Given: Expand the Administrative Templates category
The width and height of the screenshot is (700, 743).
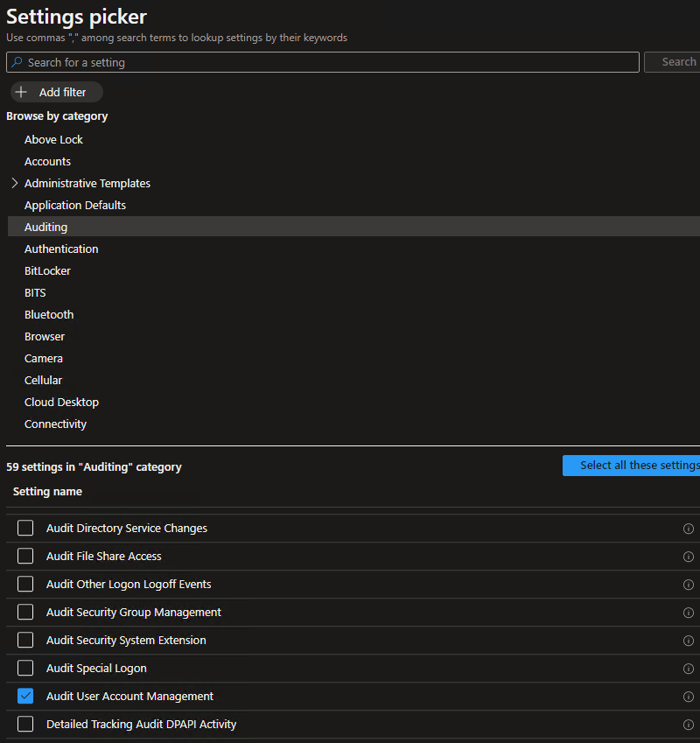Looking at the screenshot, I should 15,184.
